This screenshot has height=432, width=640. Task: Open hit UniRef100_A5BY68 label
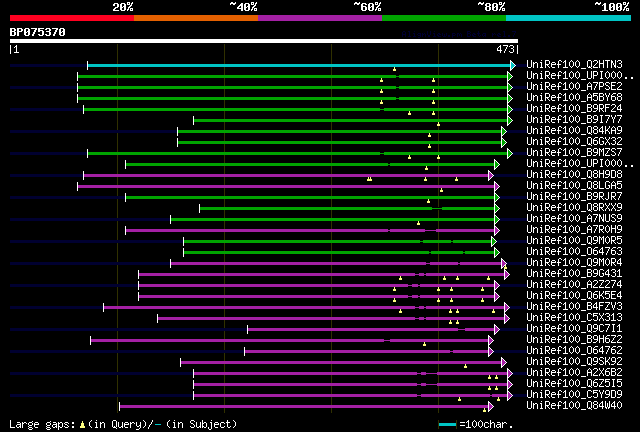point(574,97)
